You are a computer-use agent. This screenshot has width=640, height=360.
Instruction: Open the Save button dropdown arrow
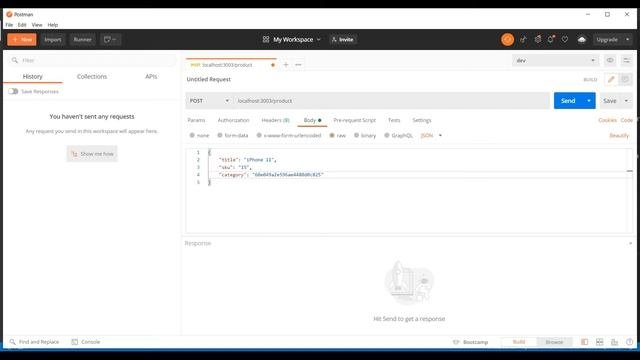pyautogui.click(x=626, y=101)
